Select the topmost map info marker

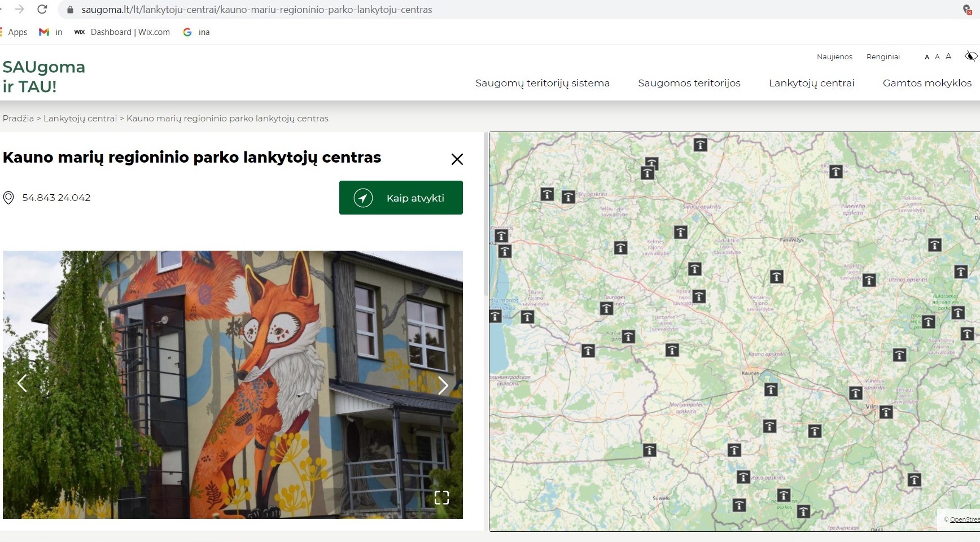pos(700,145)
